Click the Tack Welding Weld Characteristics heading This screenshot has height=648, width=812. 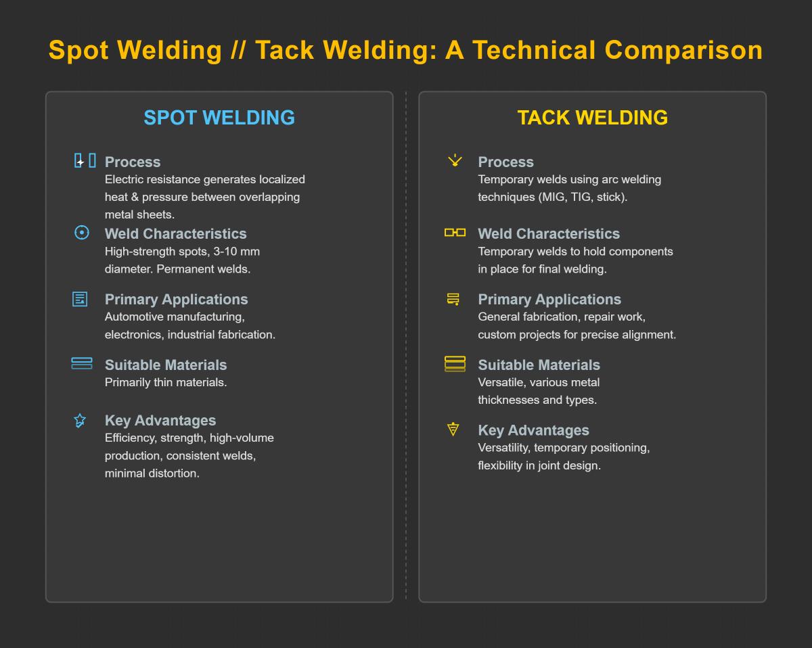(549, 234)
